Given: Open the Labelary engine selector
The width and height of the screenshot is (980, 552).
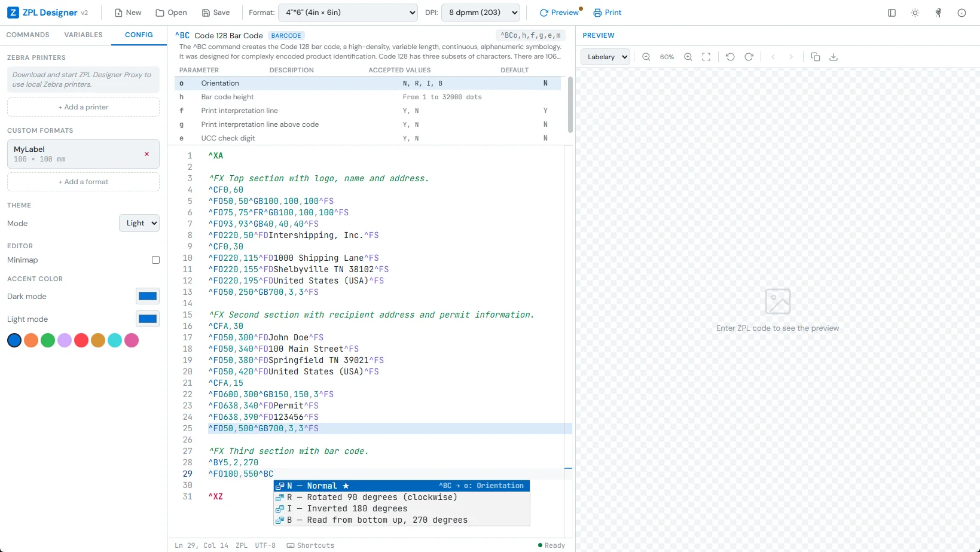Looking at the screenshot, I should (x=605, y=57).
